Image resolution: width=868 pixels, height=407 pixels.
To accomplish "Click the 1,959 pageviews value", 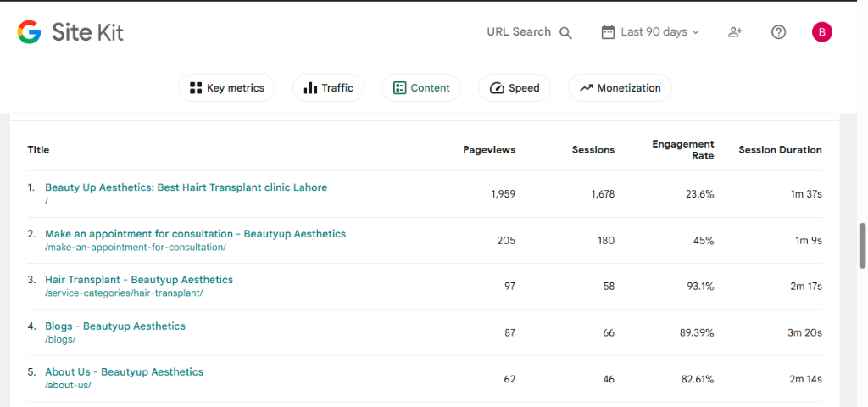I will (x=504, y=194).
